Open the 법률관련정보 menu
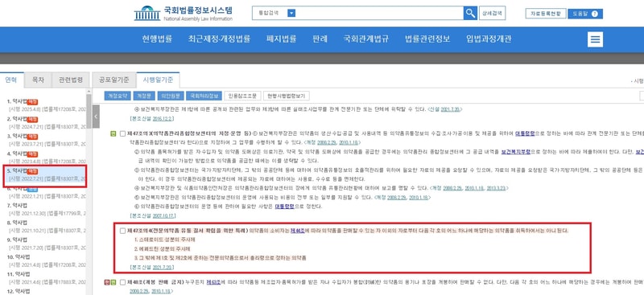This screenshot has width=644, height=295. [x=427, y=39]
